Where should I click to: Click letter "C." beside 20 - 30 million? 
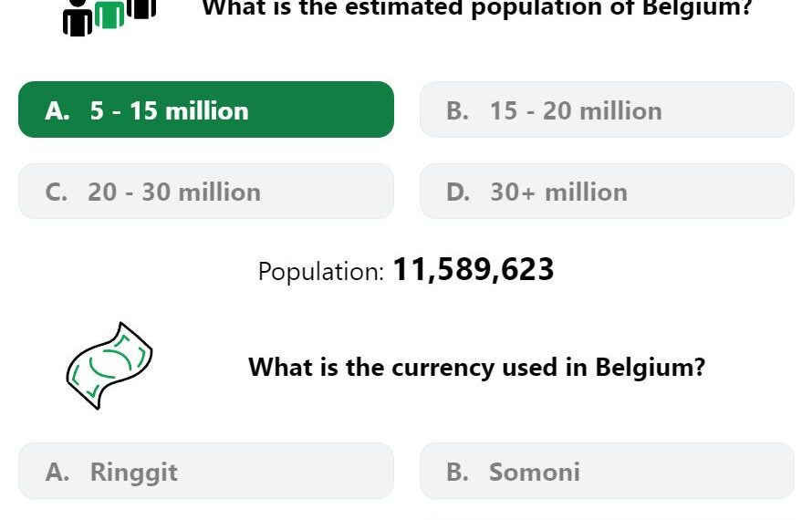tap(56, 192)
